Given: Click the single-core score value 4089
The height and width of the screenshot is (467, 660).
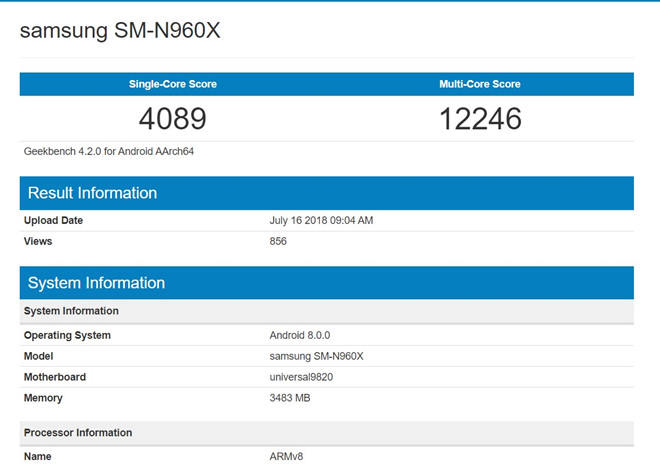Looking at the screenshot, I should click(x=172, y=119).
